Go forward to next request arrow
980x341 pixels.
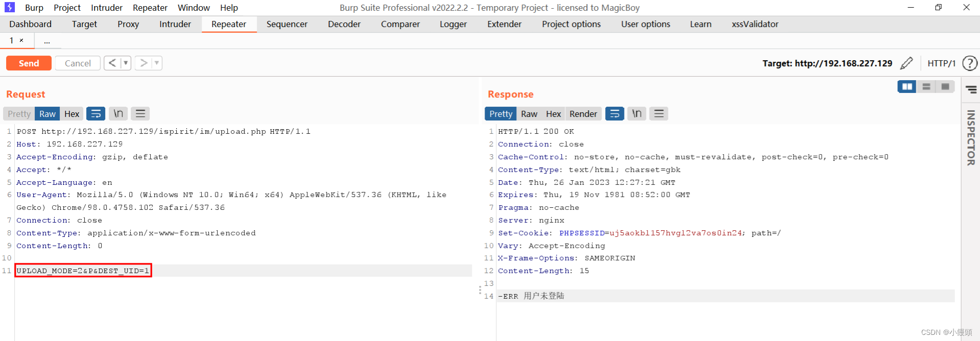click(144, 63)
